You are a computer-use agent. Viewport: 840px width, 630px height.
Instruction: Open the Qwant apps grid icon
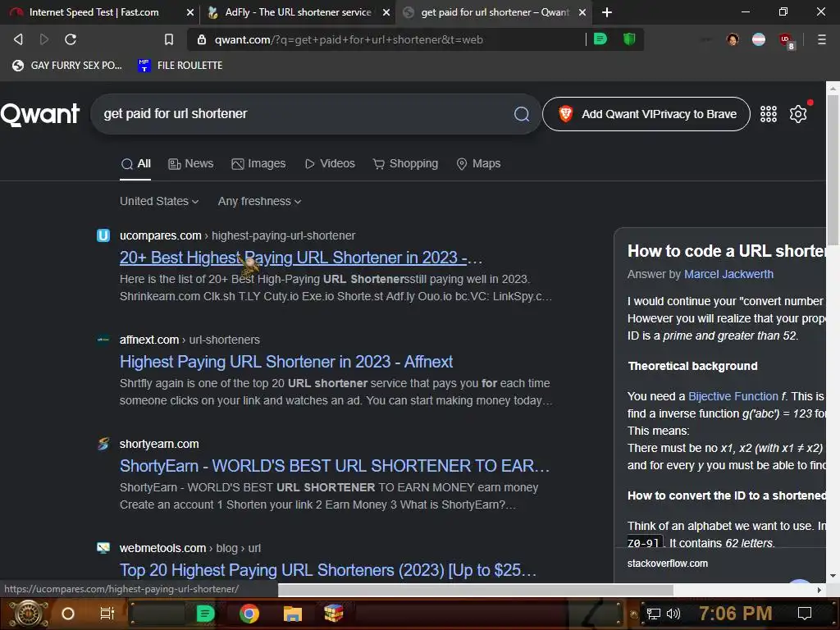(768, 113)
